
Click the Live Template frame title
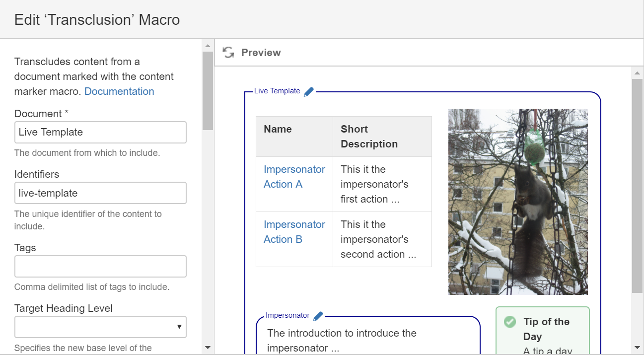coord(277,91)
